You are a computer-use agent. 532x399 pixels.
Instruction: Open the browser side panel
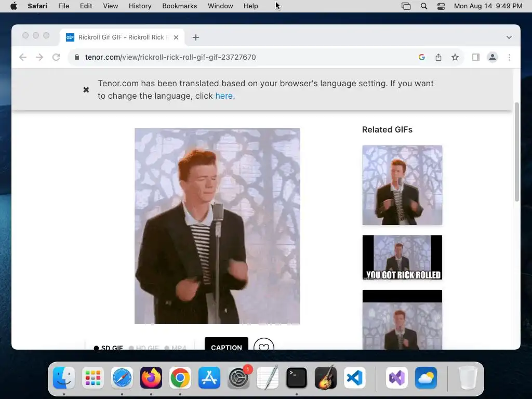click(x=476, y=57)
